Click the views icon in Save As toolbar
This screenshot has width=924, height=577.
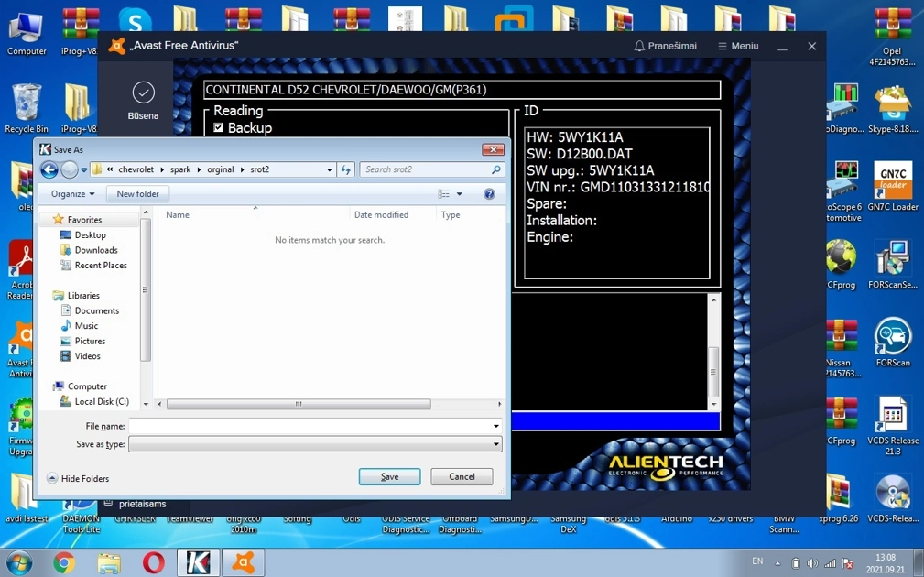click(x=444, y=194)
